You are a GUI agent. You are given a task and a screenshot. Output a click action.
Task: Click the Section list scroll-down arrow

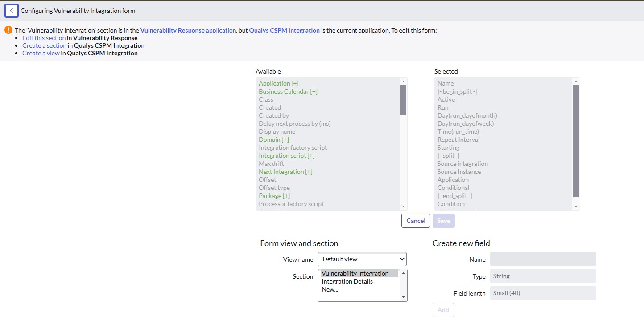coord(403,297)
